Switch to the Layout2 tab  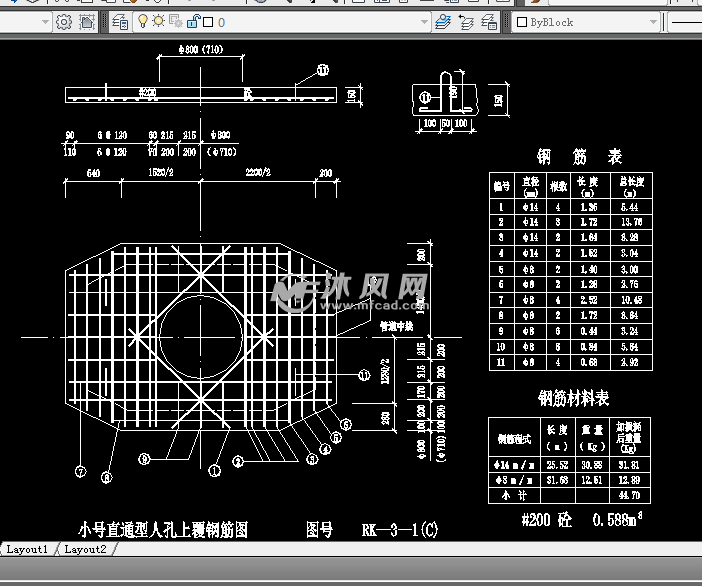(x=86, y=549)
